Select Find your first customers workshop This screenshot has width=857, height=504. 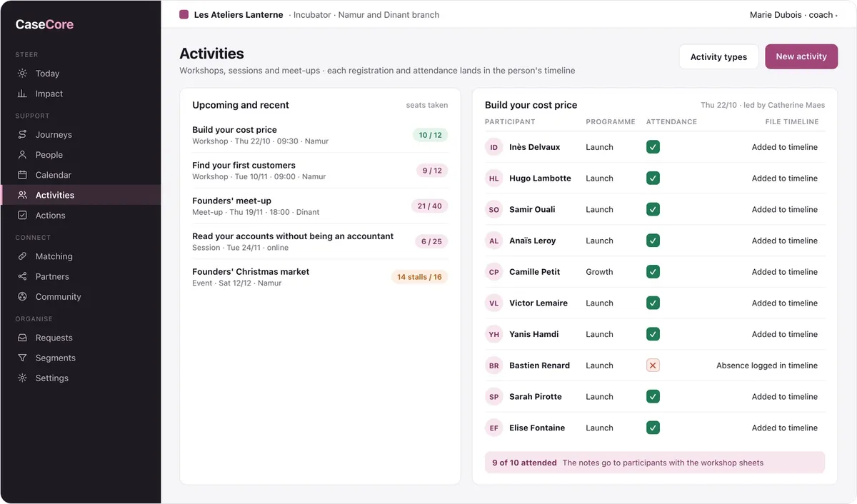point(320,171)
